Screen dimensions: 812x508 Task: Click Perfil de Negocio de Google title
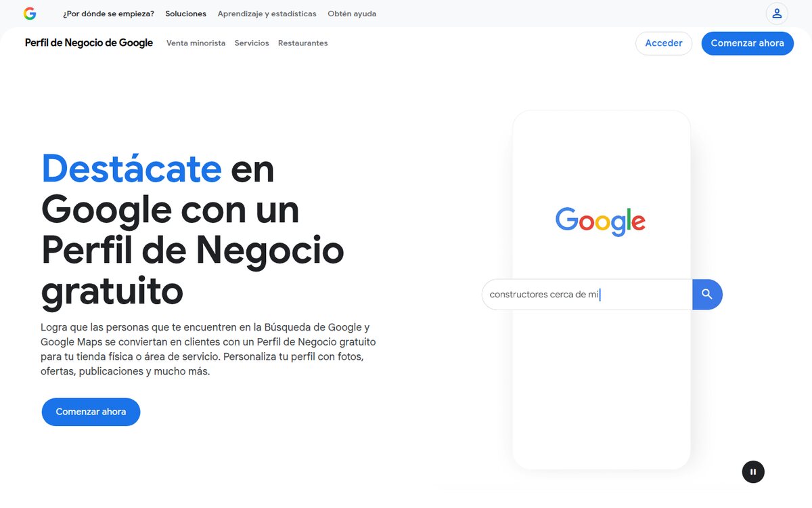pyautogui.click(x=89, y=43)
